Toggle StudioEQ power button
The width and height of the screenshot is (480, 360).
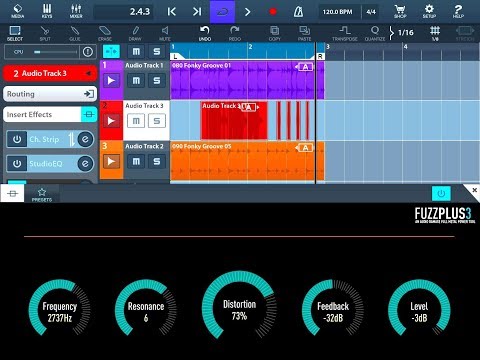[17, 164]
